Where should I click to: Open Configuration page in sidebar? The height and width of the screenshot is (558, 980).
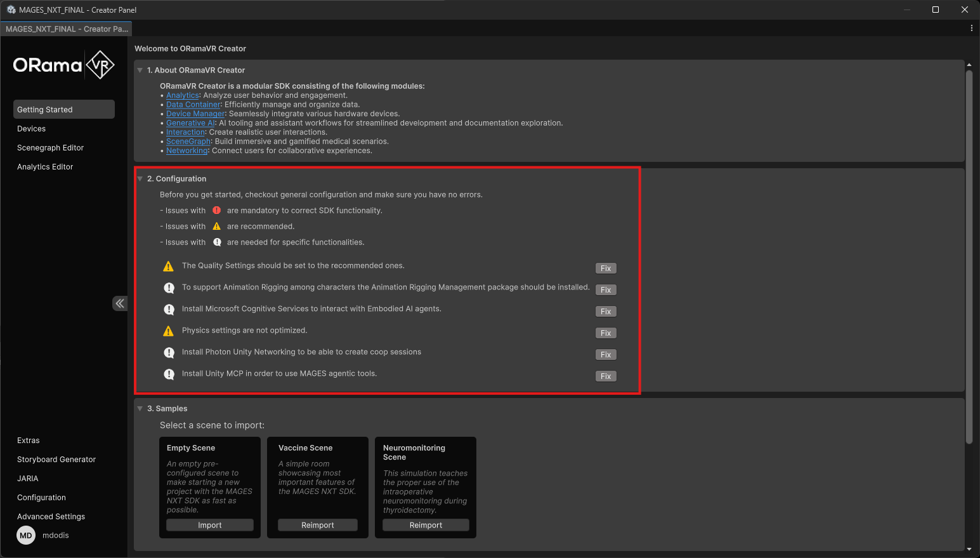pyautogui.click(x=42, y=498)
